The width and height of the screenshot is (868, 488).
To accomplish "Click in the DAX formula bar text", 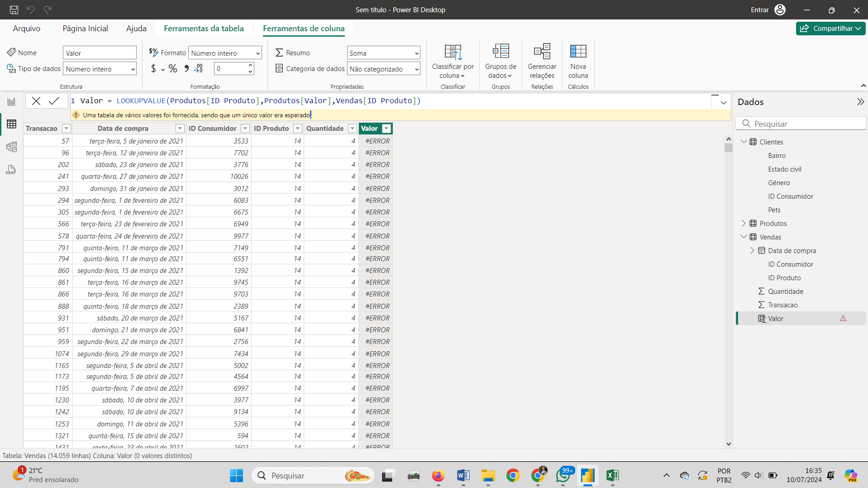I will tap(250, 101).
